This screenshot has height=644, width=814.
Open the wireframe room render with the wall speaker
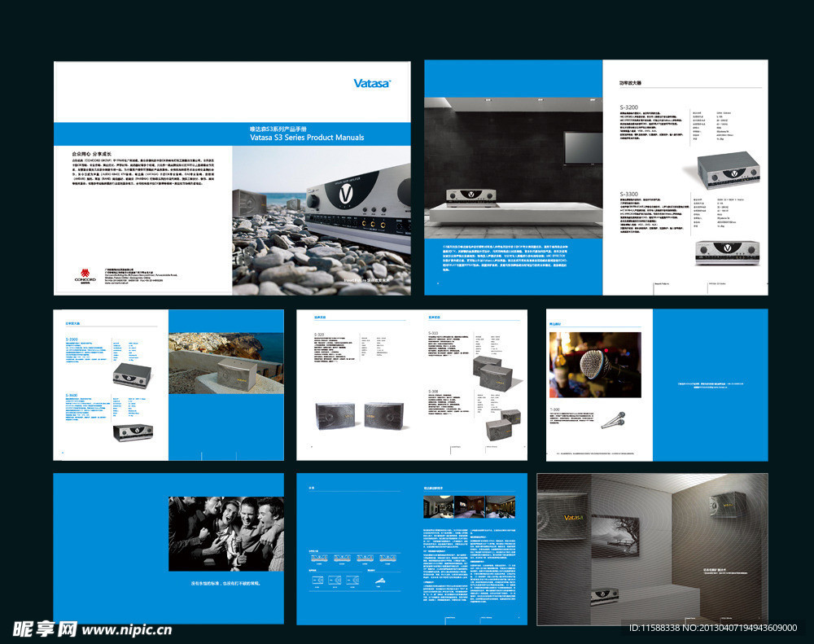point(653,549)
